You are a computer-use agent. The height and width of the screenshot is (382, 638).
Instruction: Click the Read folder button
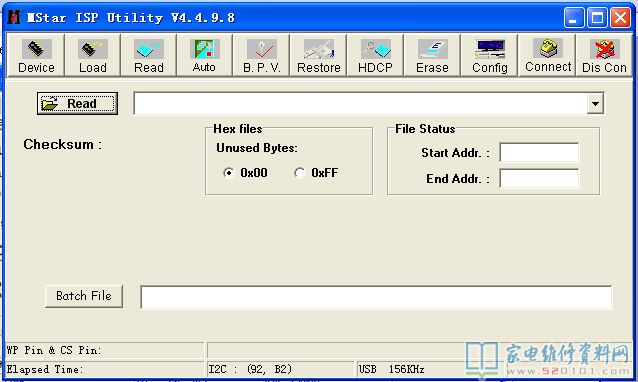[x=77, y=103]
